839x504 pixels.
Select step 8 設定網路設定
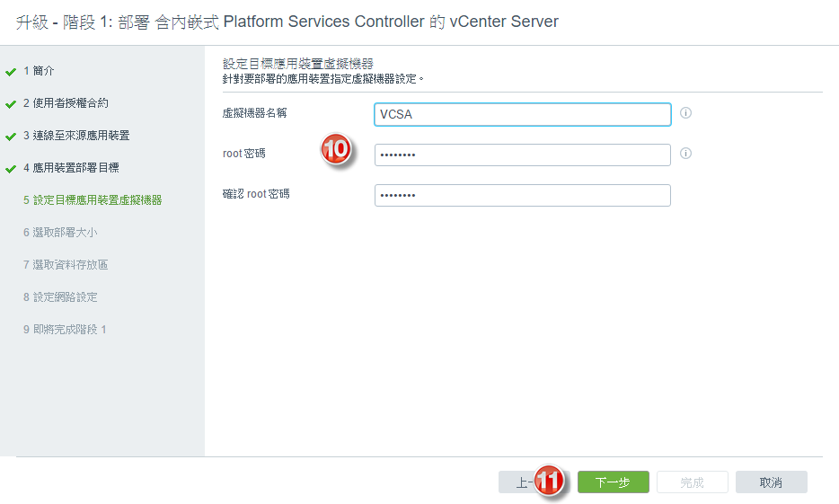coord(60,297)
